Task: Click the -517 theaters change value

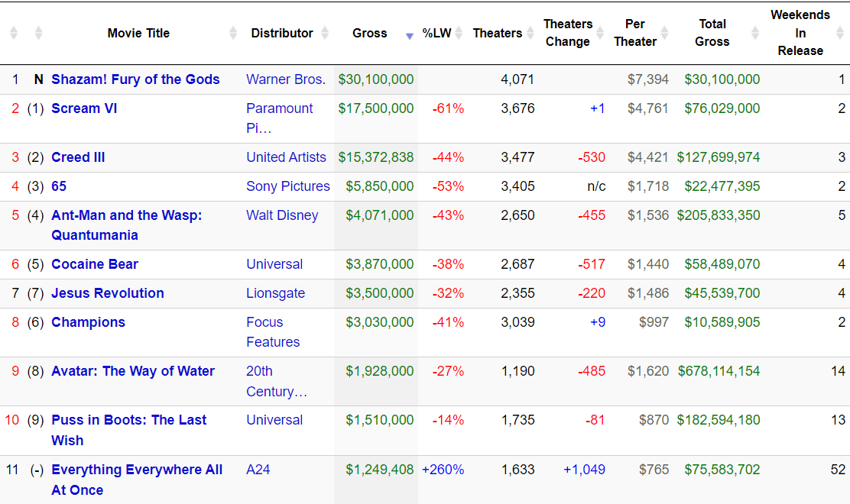Action: click(592, 264)
